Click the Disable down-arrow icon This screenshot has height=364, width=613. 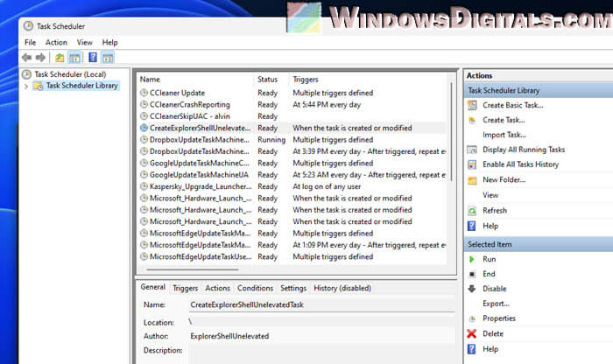pyautogui.click(x=472, y=289)
